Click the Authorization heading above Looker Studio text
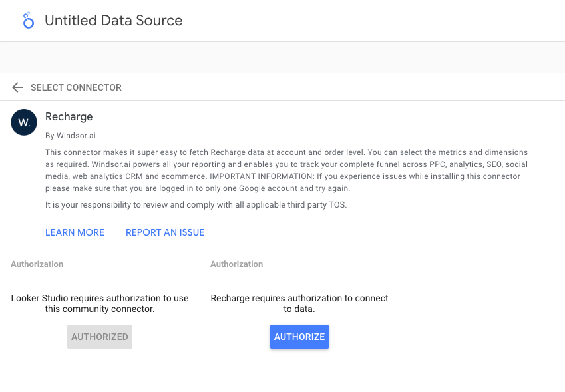 (37, 264)
